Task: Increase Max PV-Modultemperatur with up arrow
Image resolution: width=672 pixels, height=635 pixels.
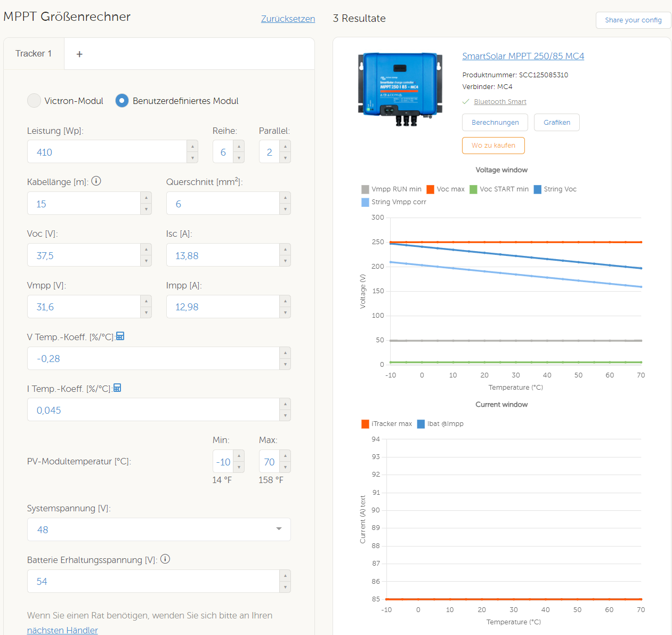Action: [285, 456]
